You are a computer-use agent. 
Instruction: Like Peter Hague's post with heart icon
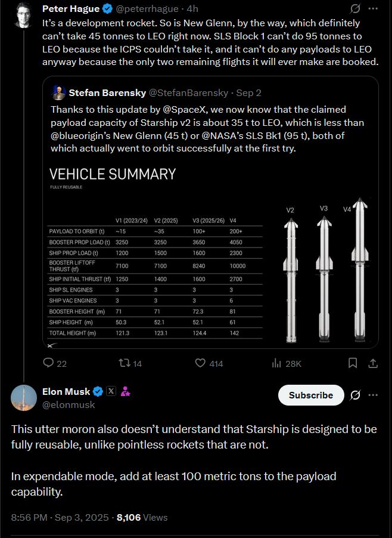201,363
